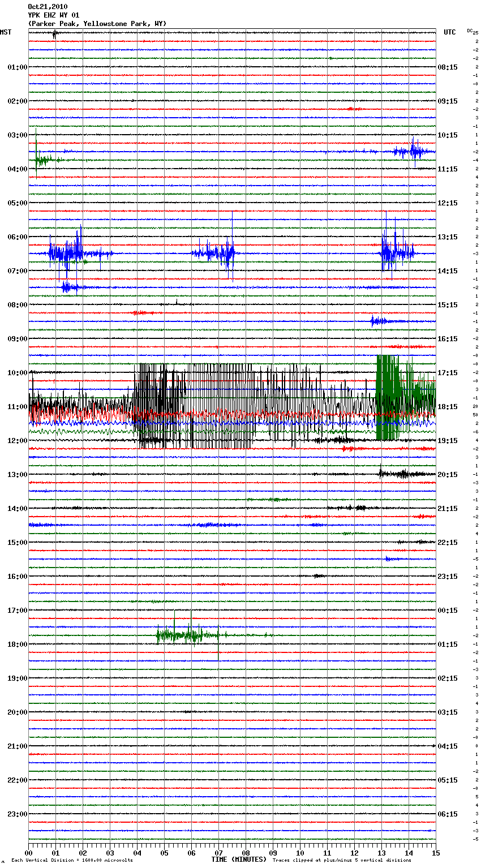Click the MST hour label '02:00'
Screen dimensions: 481x868
tap(17, 101)
